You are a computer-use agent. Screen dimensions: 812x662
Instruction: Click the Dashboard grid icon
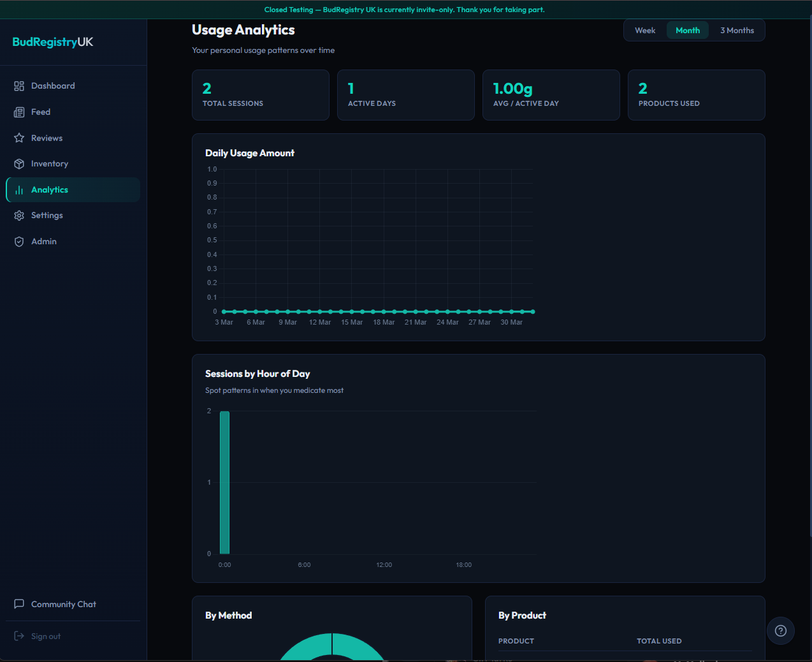pos(19,86)
